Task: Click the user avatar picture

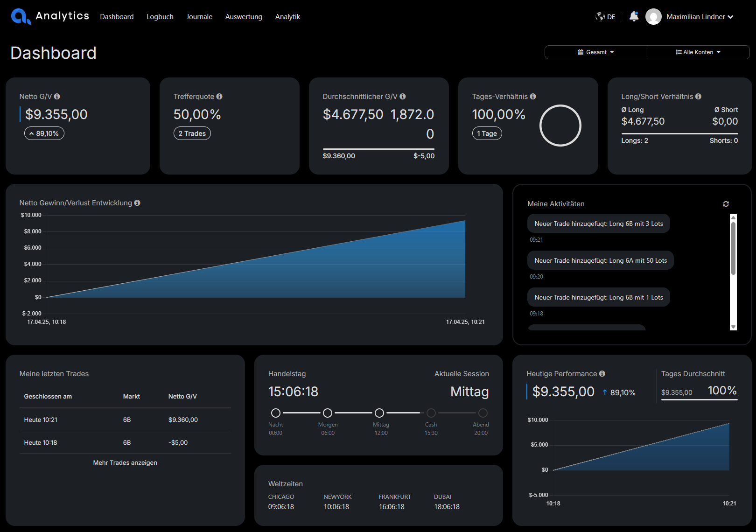Action: 653,17
